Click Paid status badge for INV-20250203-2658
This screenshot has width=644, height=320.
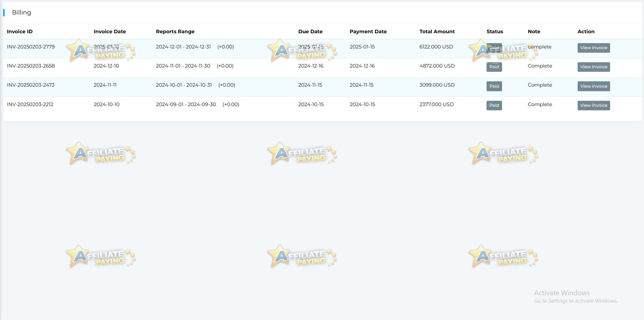494,67
